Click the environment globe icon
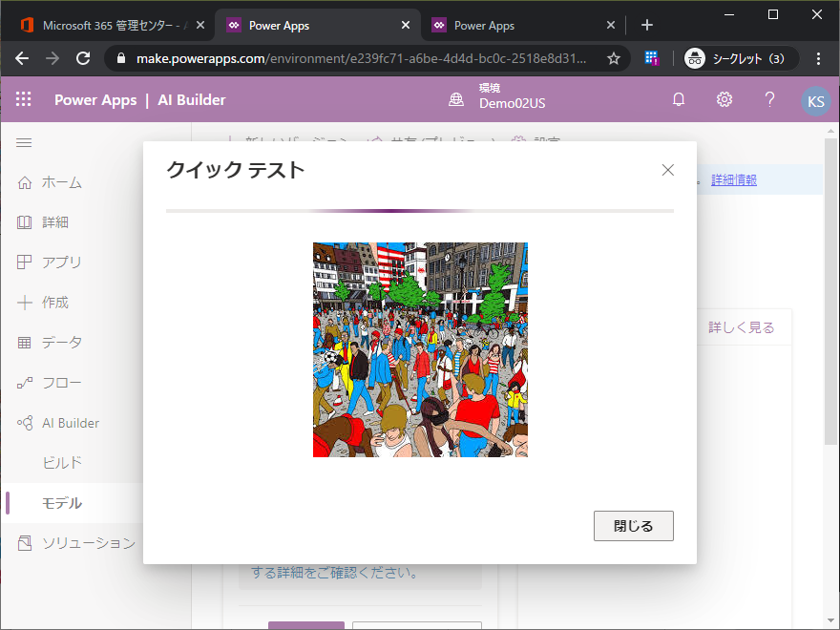This screenshot has height=630, width=840. [x=456, y=99]
